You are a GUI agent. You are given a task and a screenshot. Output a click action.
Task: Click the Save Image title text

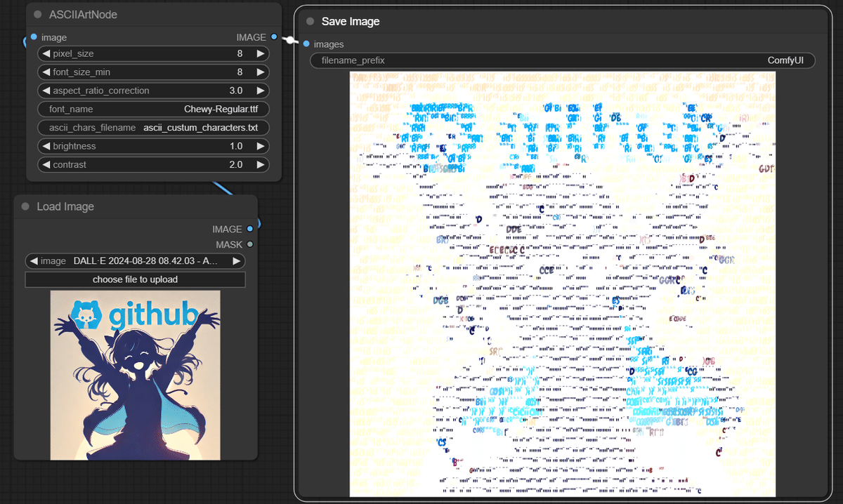click(351, 22)
